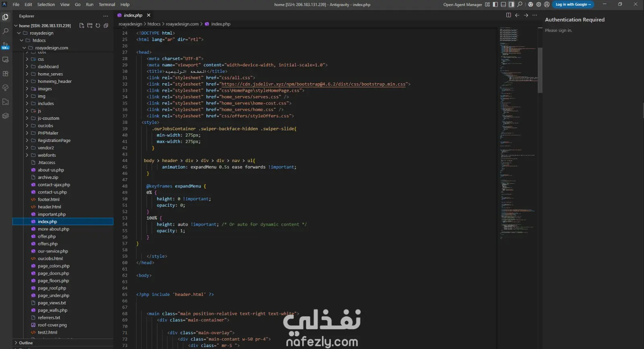
Task: Open offers.php in the file tree
Action: pyautogui.click(x=48, y=244)
